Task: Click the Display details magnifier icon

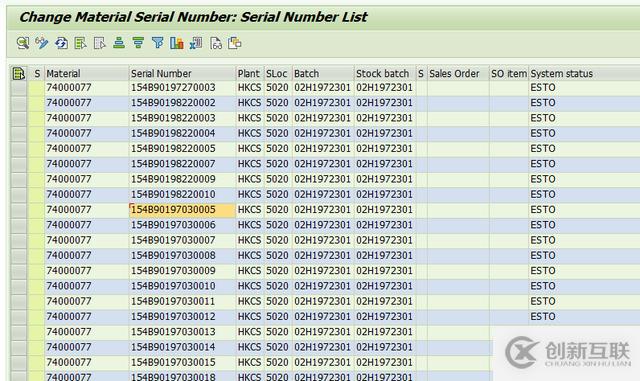Action: [22, 43]
